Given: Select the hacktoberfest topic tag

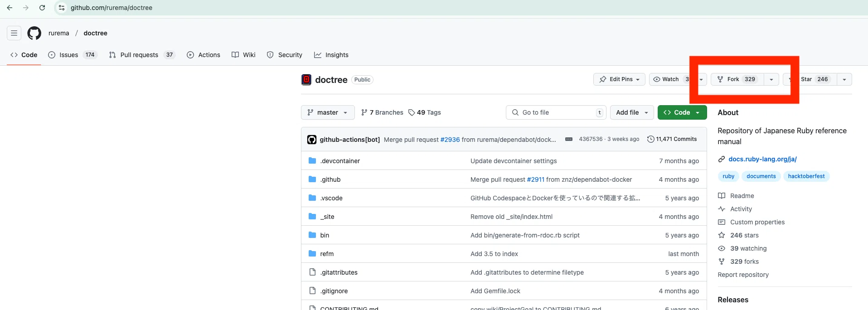Looking at the screenshot, I should coord(806,176).
